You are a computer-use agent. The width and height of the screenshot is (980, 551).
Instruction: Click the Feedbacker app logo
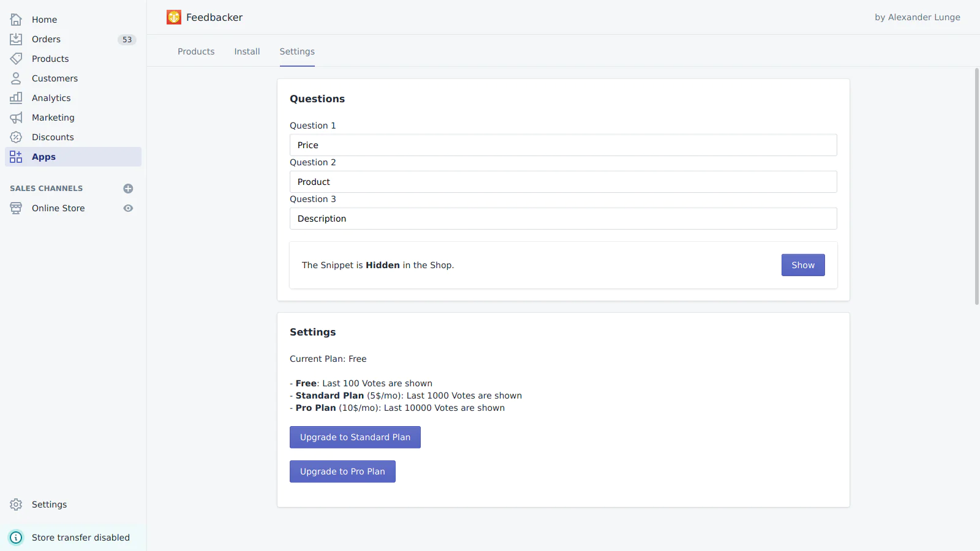(174, 17)
